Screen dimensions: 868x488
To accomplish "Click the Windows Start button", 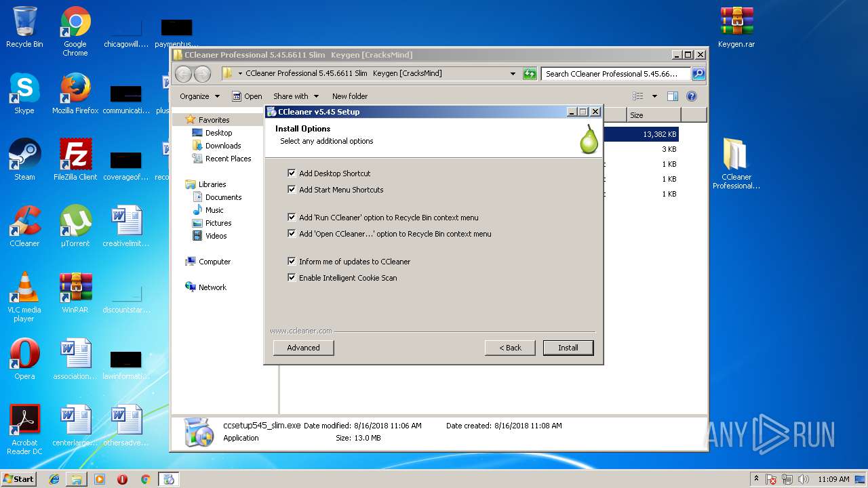I will (18, 479).
